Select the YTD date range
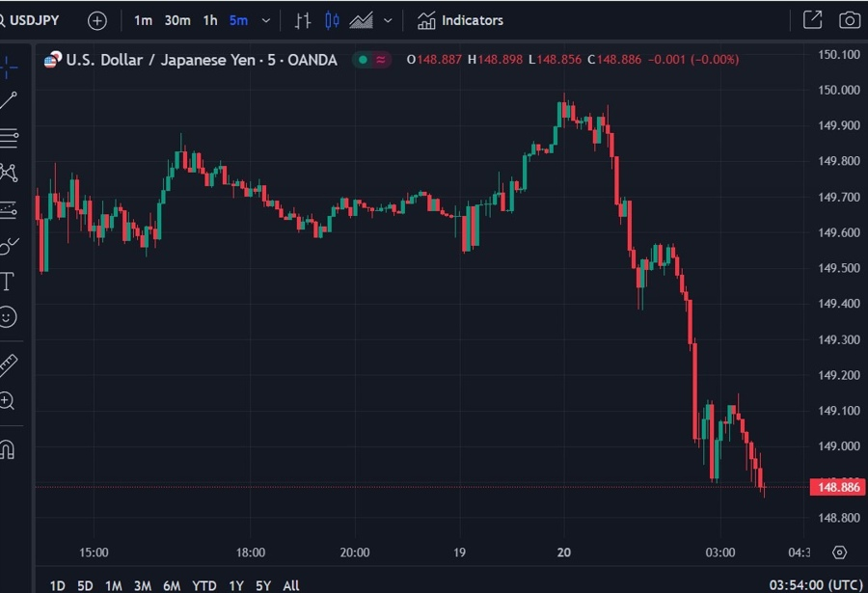The height and width of the screenshot is (593, 868). click(x=203, y=585)
